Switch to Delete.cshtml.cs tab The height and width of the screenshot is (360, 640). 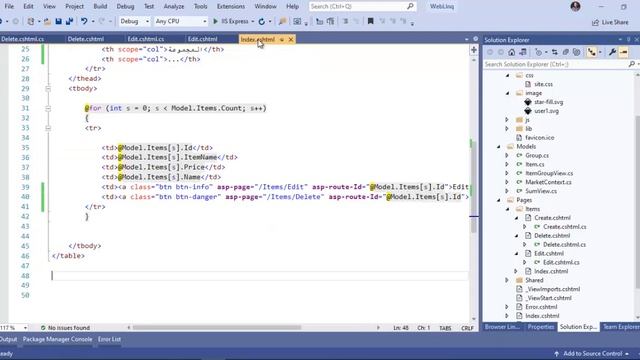point(22,39)
